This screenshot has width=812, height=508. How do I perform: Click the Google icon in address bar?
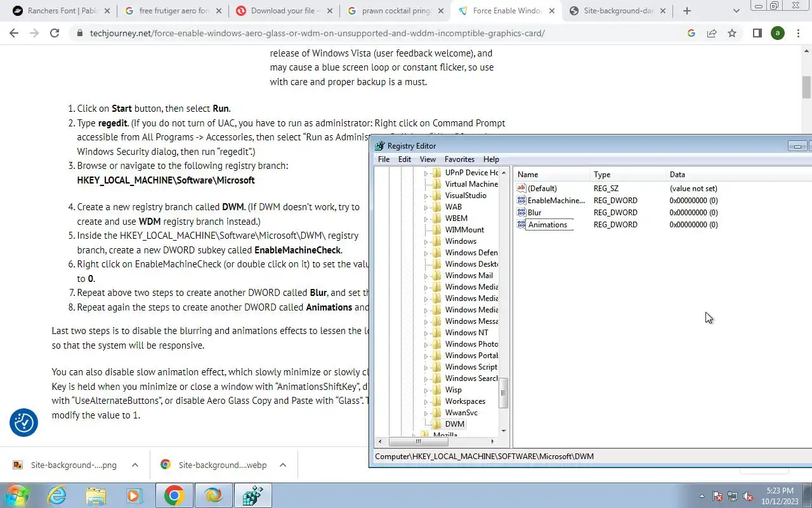691,33
